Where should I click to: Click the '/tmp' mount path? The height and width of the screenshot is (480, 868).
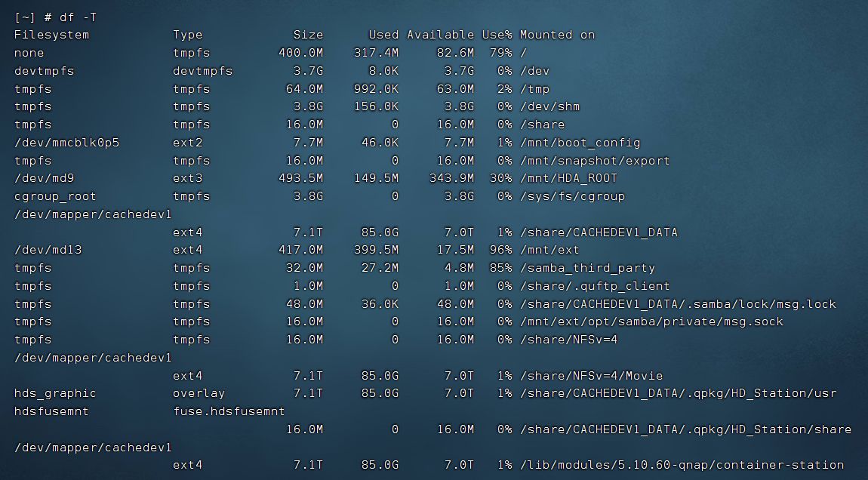(534, 89)
